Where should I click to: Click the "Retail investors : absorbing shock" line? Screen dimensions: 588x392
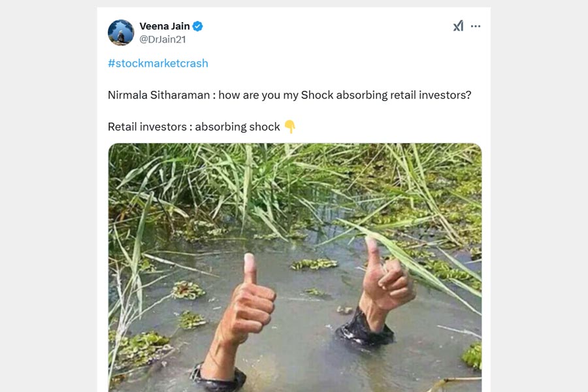194,127
